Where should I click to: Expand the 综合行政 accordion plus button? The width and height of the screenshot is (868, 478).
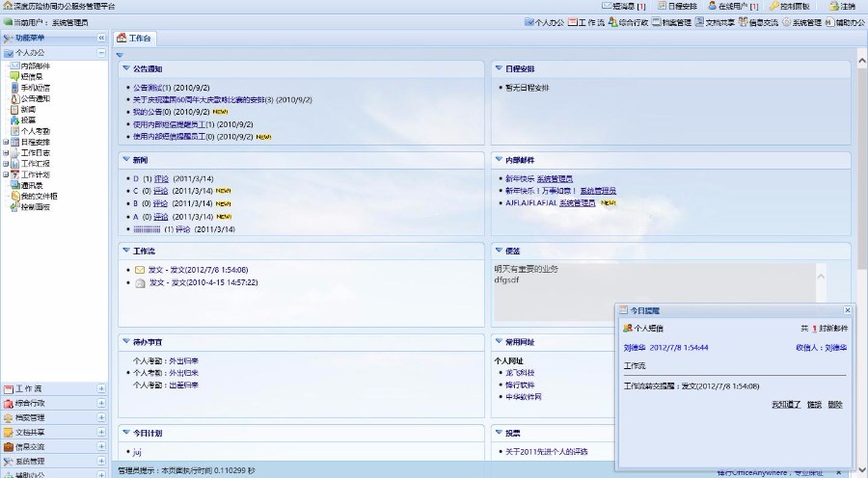pyautogui.click(x=101, y=403)
